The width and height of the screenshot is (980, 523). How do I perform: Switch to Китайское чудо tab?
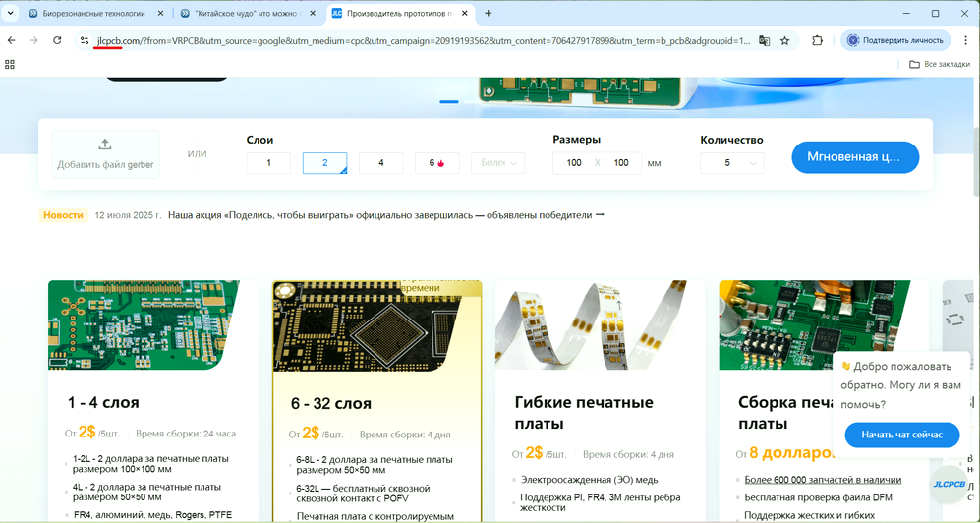click(247, 13)
